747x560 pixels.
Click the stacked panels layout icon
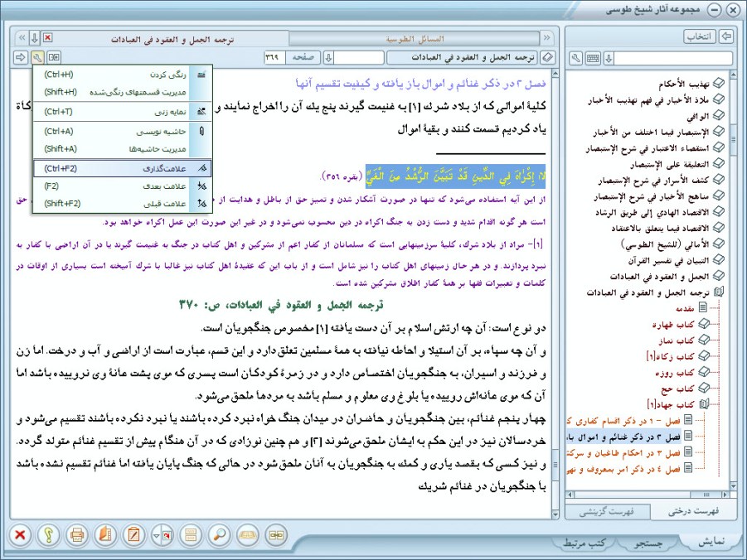191,535
